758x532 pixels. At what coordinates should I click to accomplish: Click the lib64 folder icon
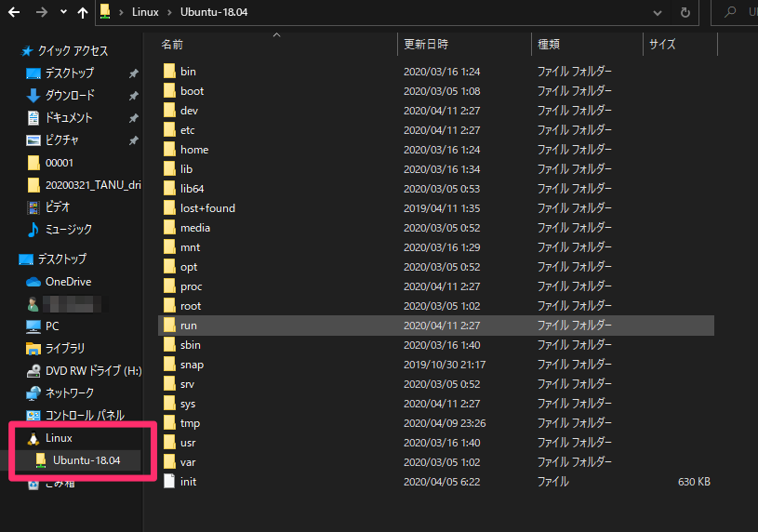pyautogui.click(x=169, y=189)
